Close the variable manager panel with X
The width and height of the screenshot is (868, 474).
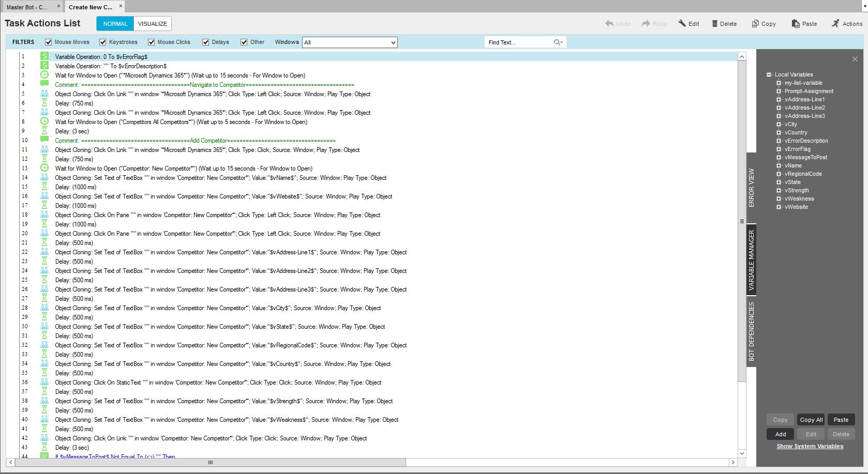click(x=855, y=59)
